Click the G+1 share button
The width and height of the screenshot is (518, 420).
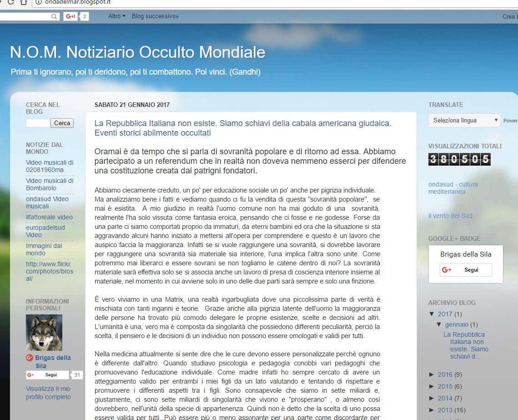click(x=70, y=16)
